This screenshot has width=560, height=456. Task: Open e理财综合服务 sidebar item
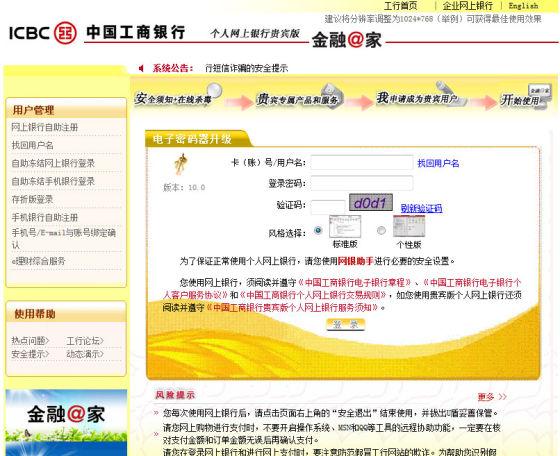[x=38, y=261]
